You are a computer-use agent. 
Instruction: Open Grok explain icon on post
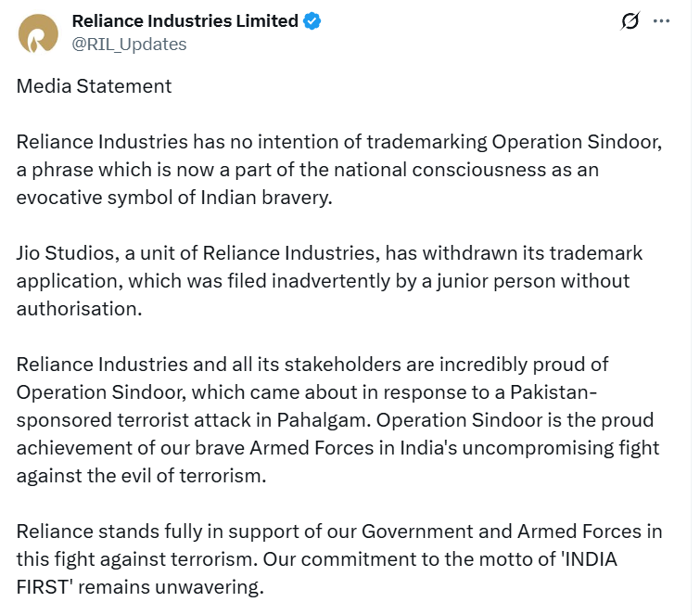coord(630,21)
